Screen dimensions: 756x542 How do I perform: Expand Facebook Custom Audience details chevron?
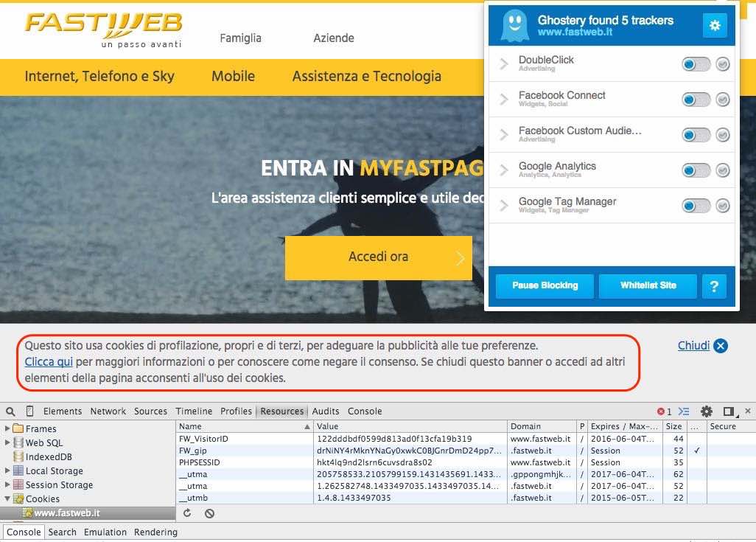pos(504,134)
